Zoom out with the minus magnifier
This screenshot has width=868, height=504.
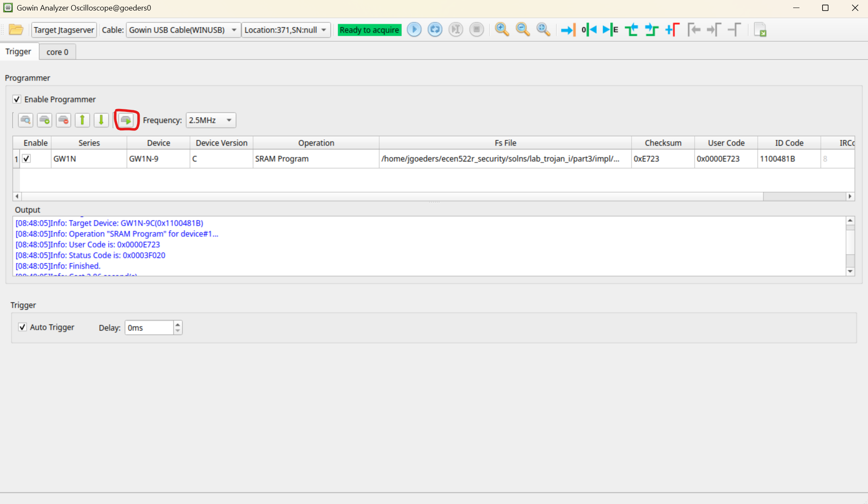point(523,29)
